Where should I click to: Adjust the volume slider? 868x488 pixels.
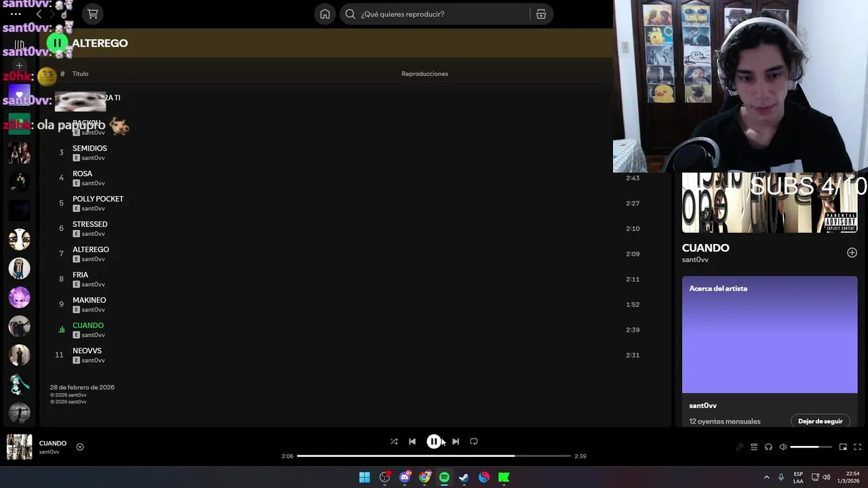coord(812,447)
